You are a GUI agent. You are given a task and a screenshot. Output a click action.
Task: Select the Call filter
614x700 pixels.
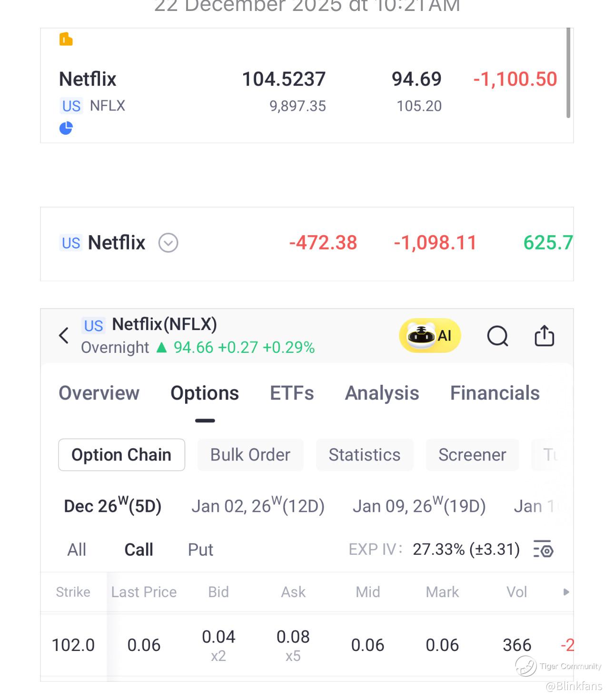click(x=139, y=550)
